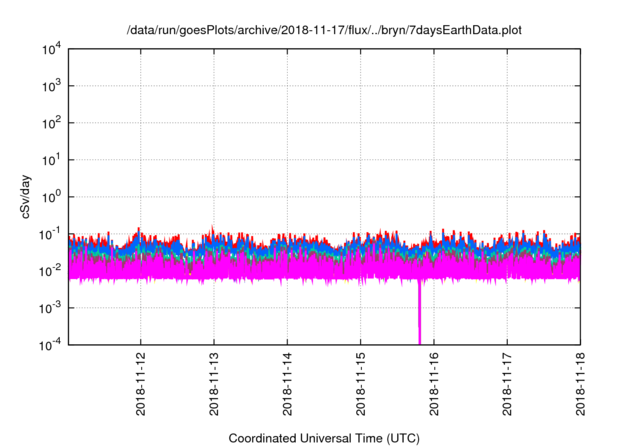
Task: Click the 10^3 y-axis tick label
Action: coord(52,86)
